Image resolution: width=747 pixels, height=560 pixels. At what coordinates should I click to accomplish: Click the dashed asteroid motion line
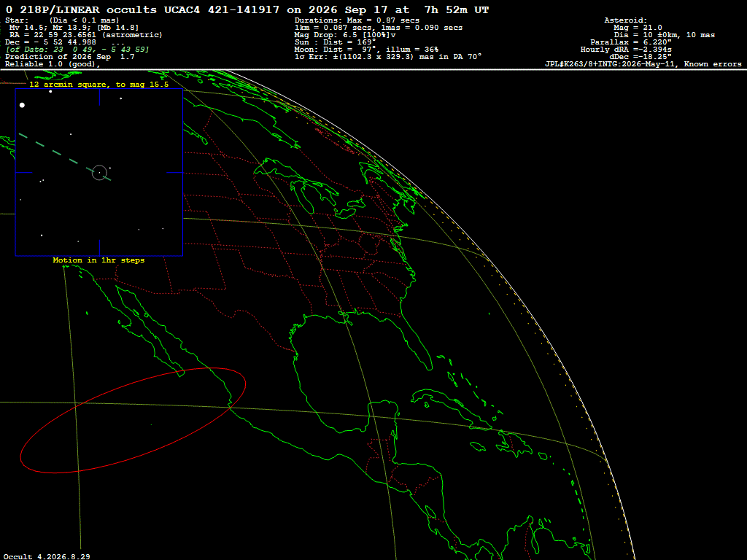64,157
